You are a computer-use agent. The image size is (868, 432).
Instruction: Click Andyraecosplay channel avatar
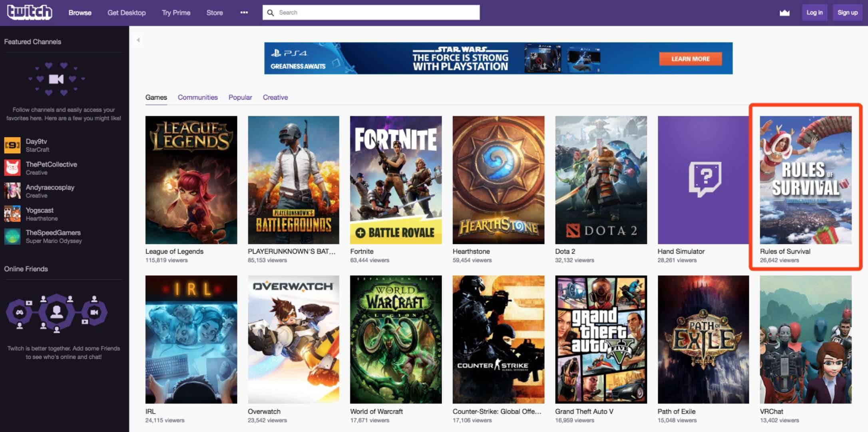click(x=12, y=191)
